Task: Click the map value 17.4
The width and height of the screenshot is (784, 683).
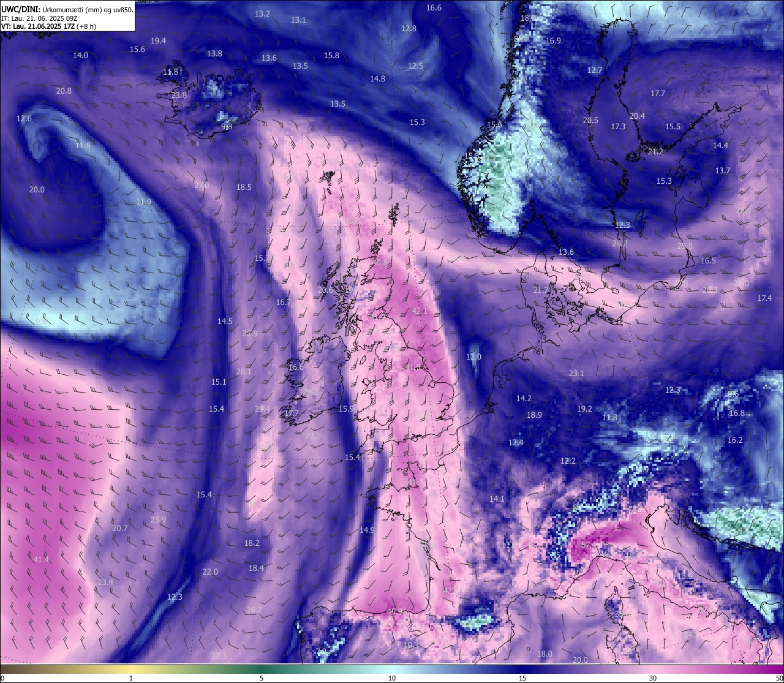Action: point(764,298)
